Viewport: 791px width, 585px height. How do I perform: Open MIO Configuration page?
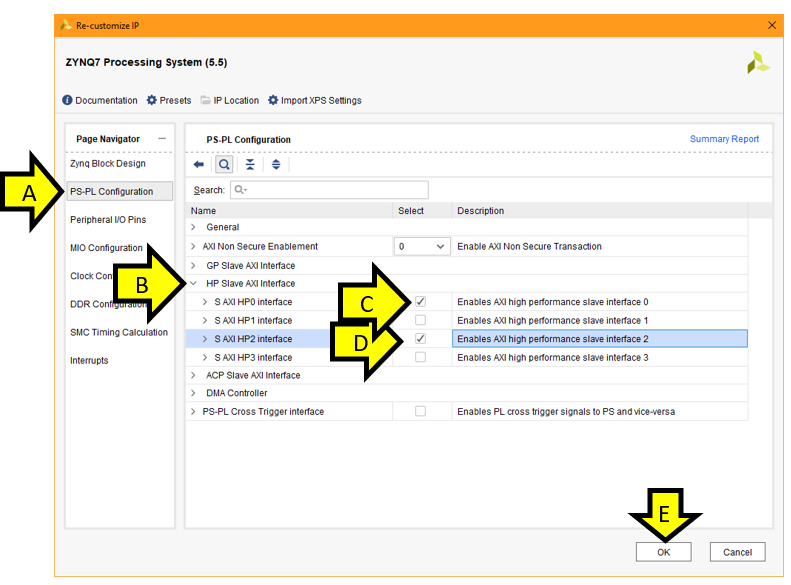tap(106, 248)
